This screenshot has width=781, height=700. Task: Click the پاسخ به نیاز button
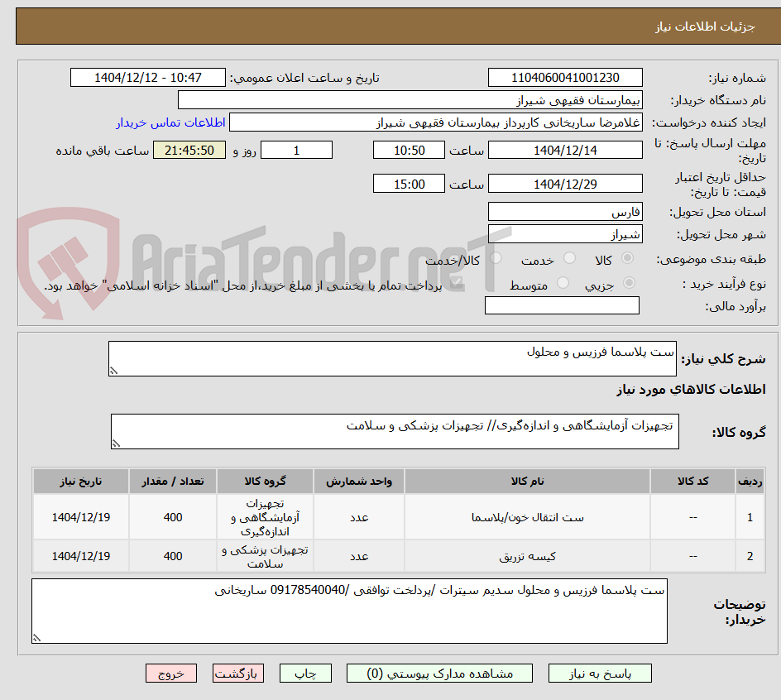click(x=600, y=673)
